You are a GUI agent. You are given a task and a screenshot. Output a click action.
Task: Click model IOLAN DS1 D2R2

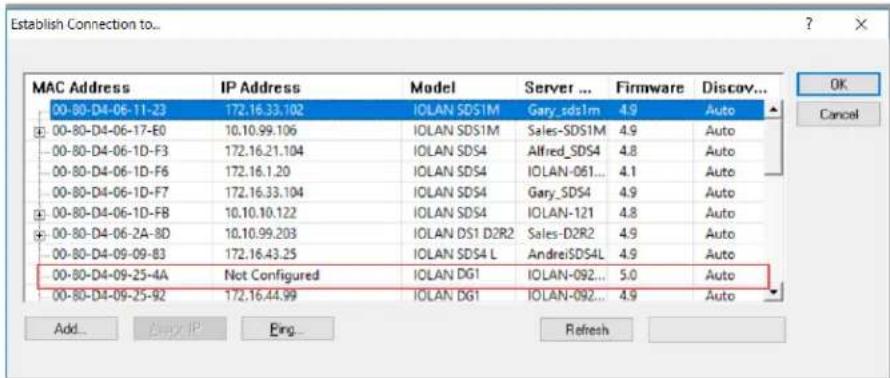(464, 234)
